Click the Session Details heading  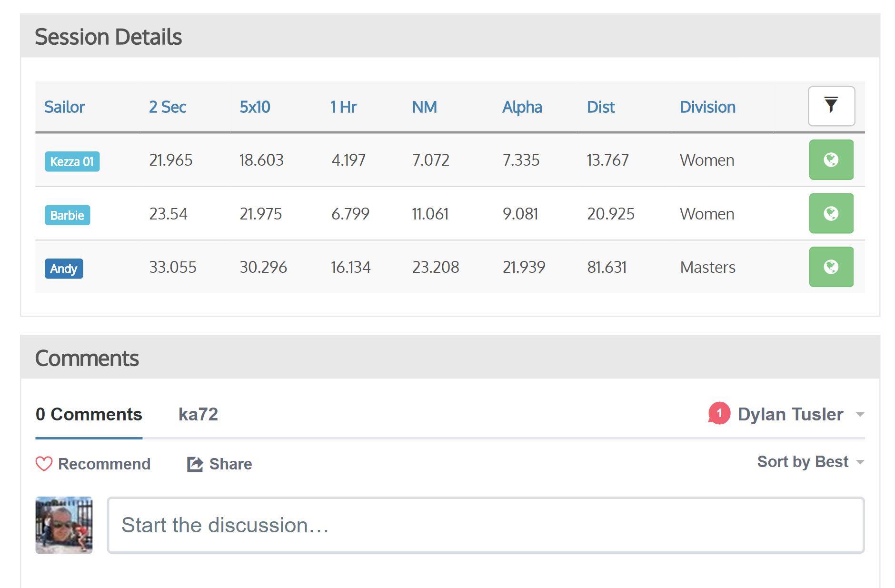pyautogui.click(x=108, y=37)
